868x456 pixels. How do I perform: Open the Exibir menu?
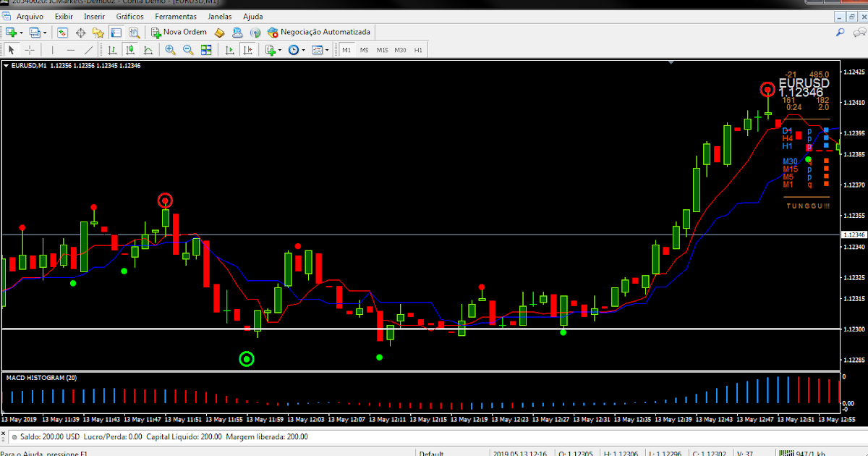pos(64,16)
